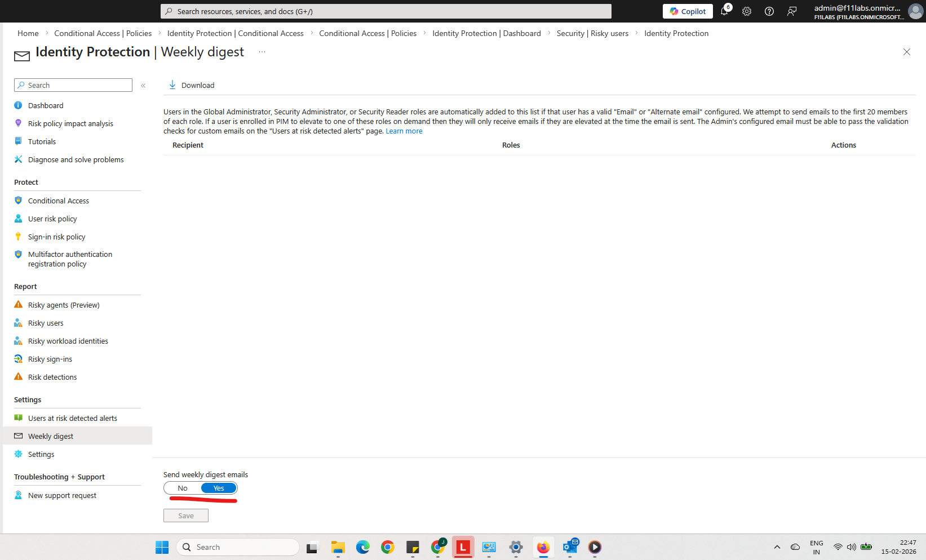Open the User risk policy page

pyautogui.click(x=52, y=219)
